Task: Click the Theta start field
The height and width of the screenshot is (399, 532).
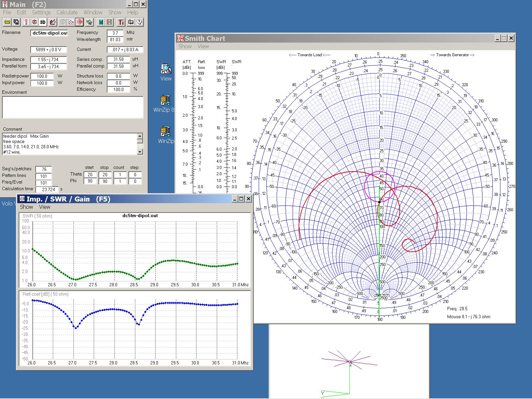Action: pos(90,175)
